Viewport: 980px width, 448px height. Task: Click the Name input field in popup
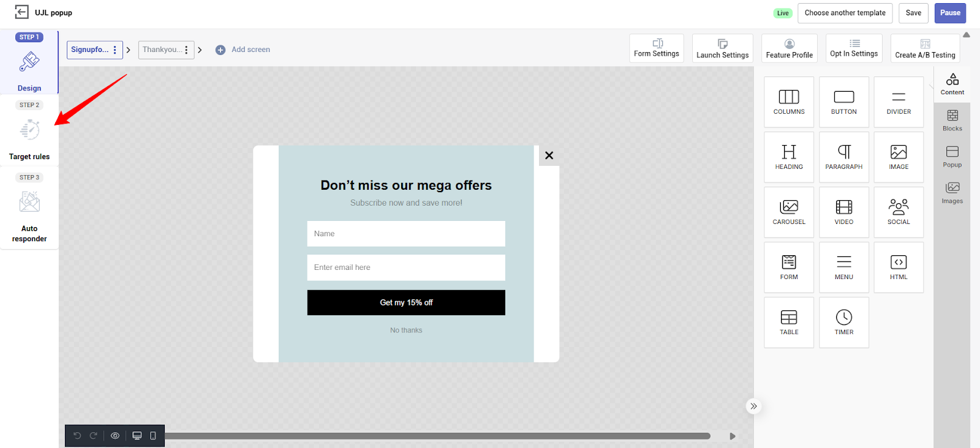point(406,234)
